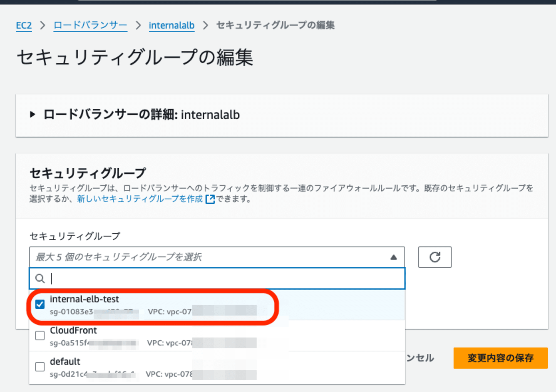Uncheck the internal-elb-test checkbox
This screenshot has height=392, width=556.
pos(40,304)
